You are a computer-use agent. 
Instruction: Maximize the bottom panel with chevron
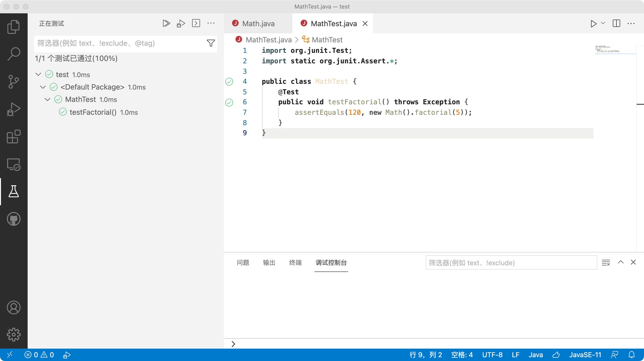click(621, 262)
